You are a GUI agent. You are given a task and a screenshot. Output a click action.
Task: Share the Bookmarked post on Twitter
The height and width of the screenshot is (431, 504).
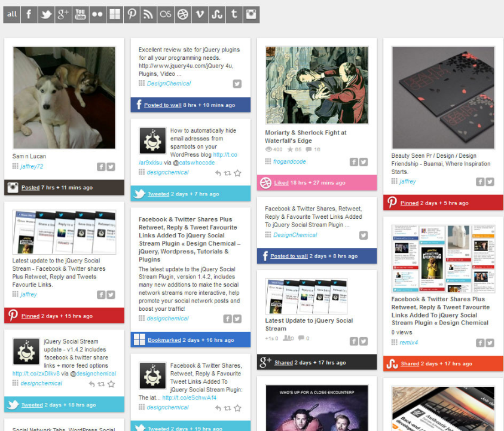tap(237, 319)
